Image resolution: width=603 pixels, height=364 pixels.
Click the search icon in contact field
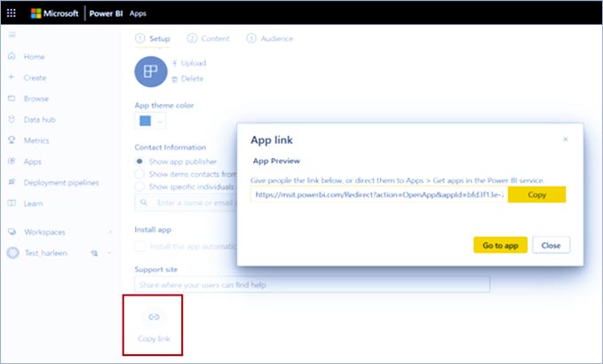coord(144,202)
